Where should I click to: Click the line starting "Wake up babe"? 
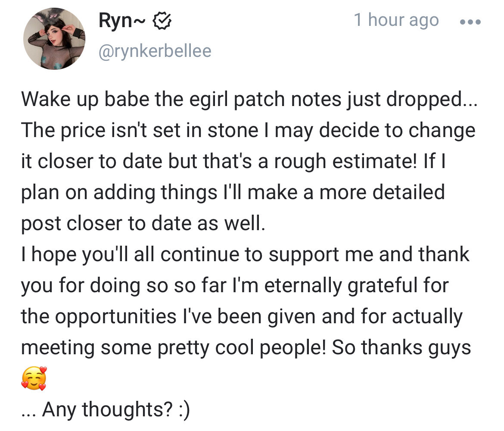point(247,100)
